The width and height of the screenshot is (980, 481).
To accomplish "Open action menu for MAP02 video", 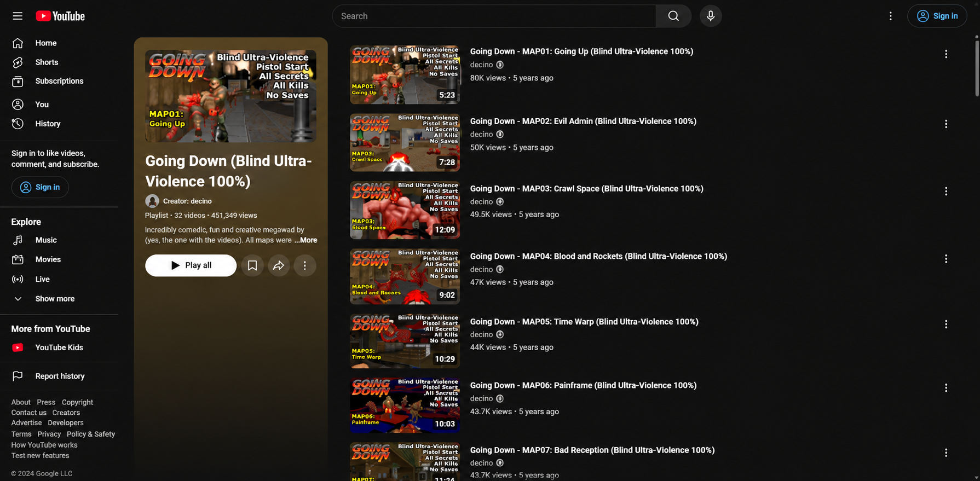I will tap(946, 124).
